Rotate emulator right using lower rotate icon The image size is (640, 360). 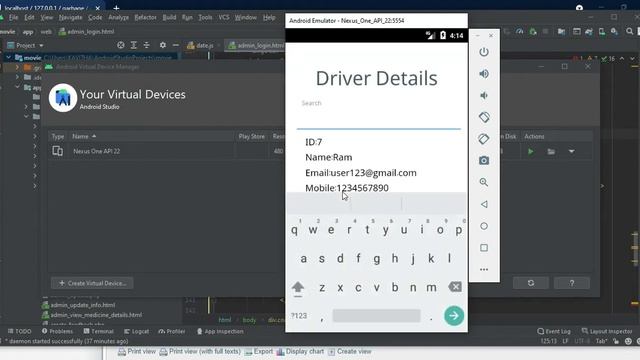pyautogui.click(x=484, y=139)
